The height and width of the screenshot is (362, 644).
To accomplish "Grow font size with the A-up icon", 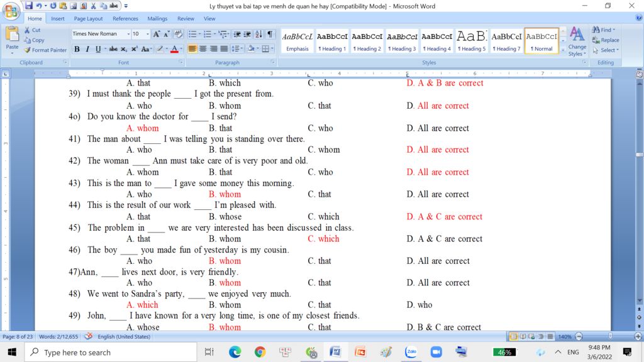I will click(x=157, y=34).
